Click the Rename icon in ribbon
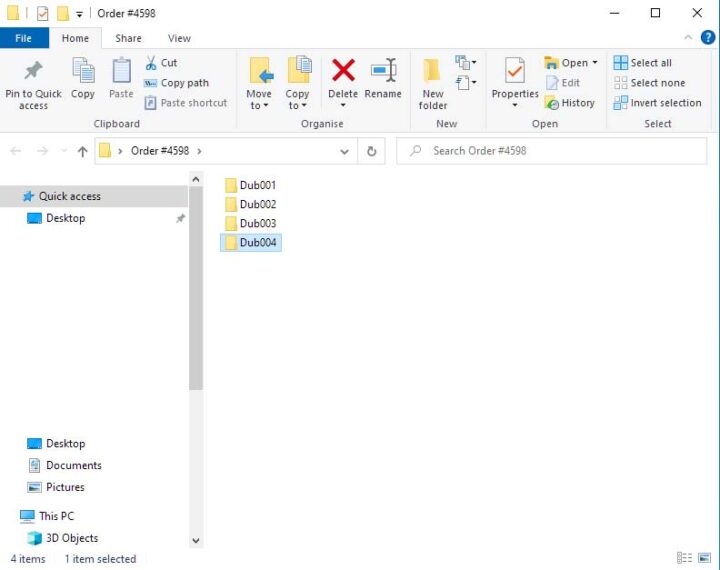 pyautogui.click(x=382, y=72)
